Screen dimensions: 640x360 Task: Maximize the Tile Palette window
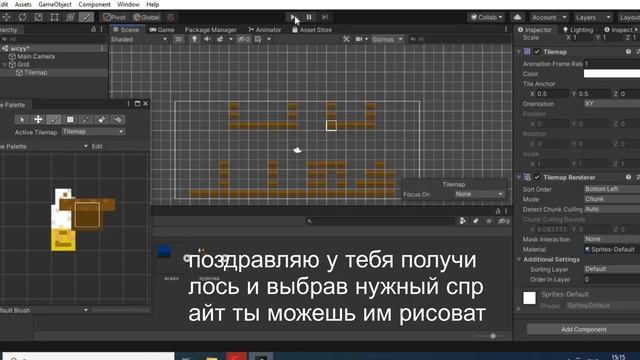[x=138, y=104]
